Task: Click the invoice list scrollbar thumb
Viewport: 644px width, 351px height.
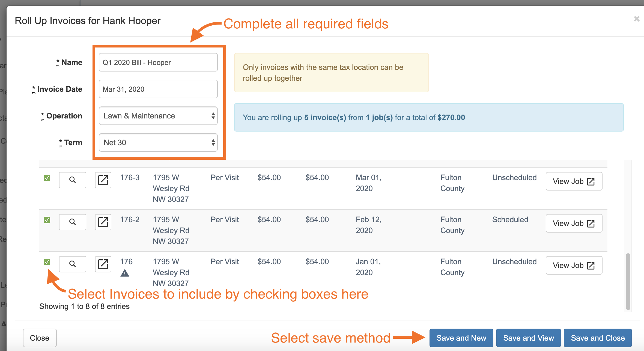Action: [628, 281]
